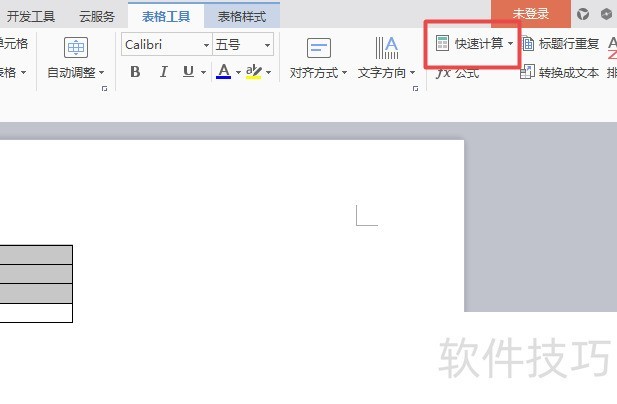Toggle Italic text formatting
Image resolution: width=617 pixels, height=404 pixels.
163,72
